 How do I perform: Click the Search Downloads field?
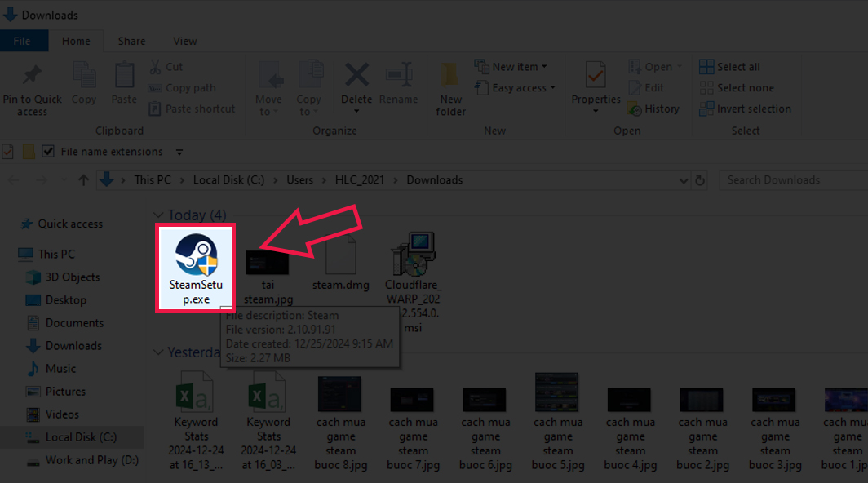793,180
